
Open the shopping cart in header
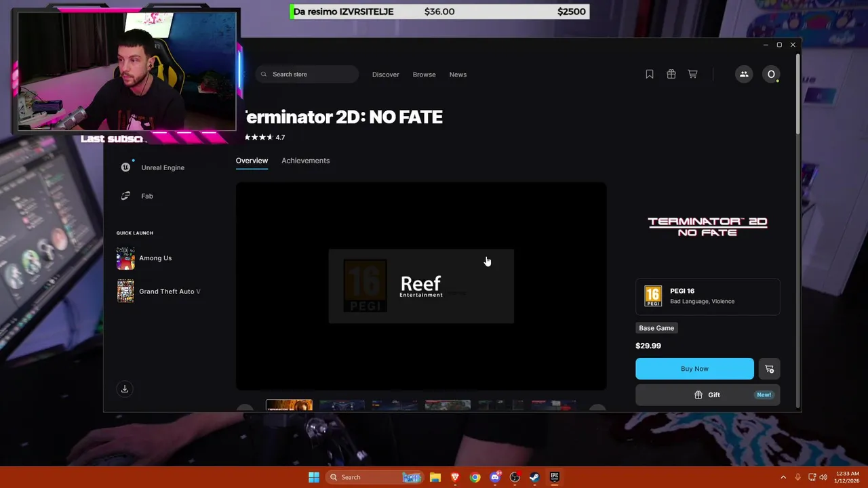click(692, 75)
